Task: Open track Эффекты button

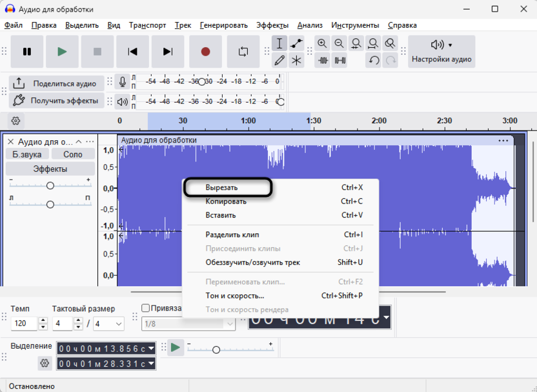Action: pos(50,169)
